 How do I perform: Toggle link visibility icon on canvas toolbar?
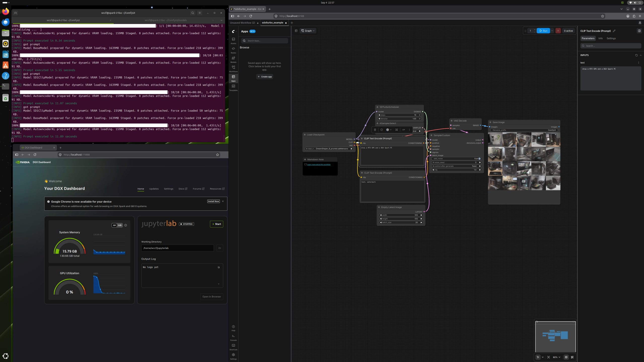click(x=572, y=357)
